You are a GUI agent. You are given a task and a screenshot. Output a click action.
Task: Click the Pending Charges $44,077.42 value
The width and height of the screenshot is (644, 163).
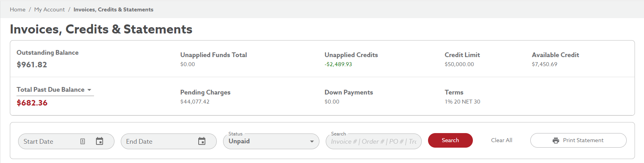click(x=195, y=102)
